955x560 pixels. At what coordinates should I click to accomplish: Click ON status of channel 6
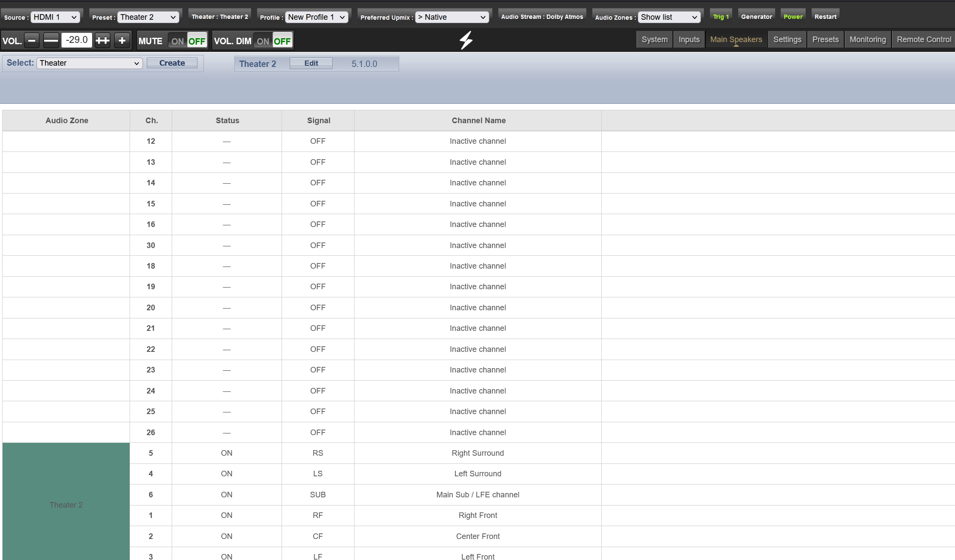coord(227,495)
